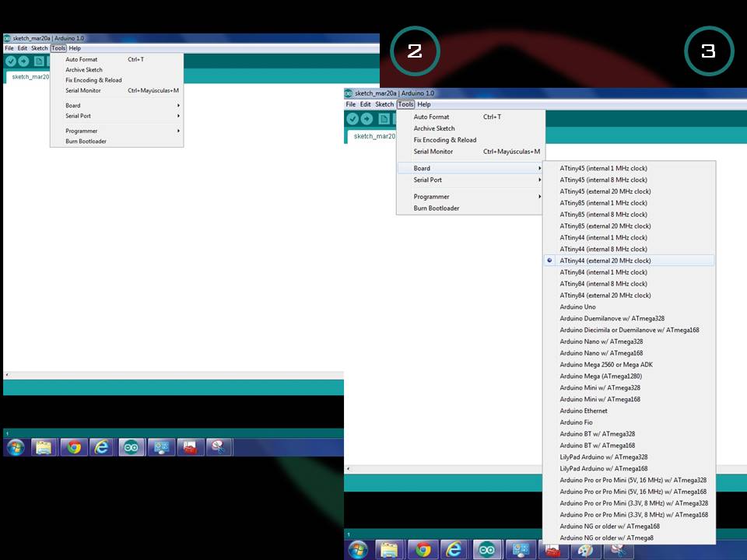Viewport: 747px width, 560px height.
Task: Choose Arduino NG or older w/ ATmega8
Action: pyautogui.click(x=629, y=537)
